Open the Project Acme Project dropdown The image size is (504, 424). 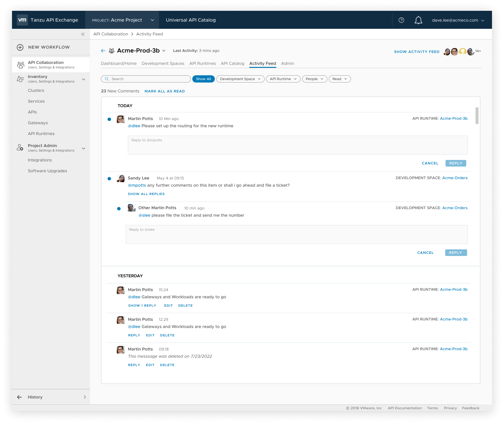coord(122,20)
